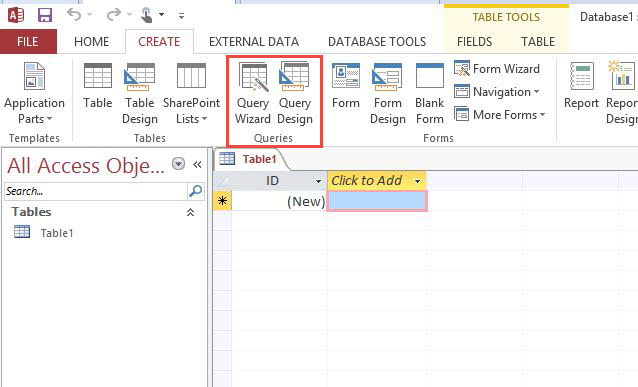Screen dimensions: 638x387
Task: Select the CREATE ribbon tab
Action: coord(159,42)
